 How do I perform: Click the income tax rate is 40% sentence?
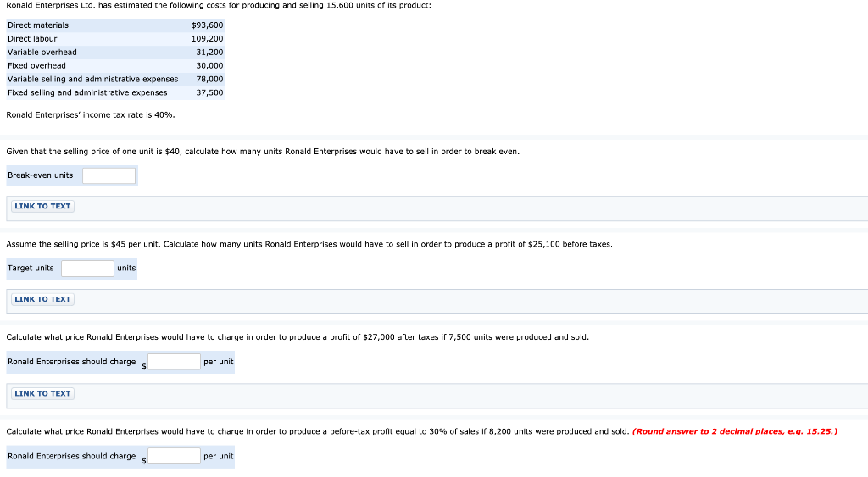point(90,115)
